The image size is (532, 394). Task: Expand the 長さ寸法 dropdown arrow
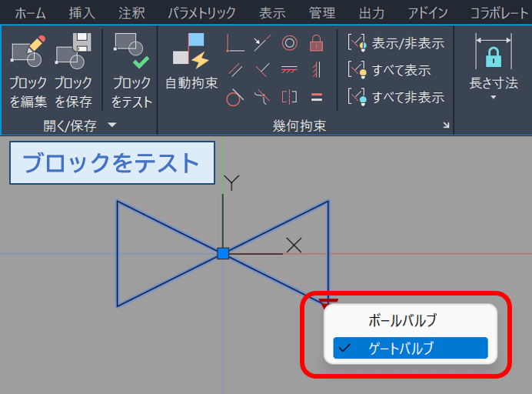pyautogui.click(x=494, y=98)
